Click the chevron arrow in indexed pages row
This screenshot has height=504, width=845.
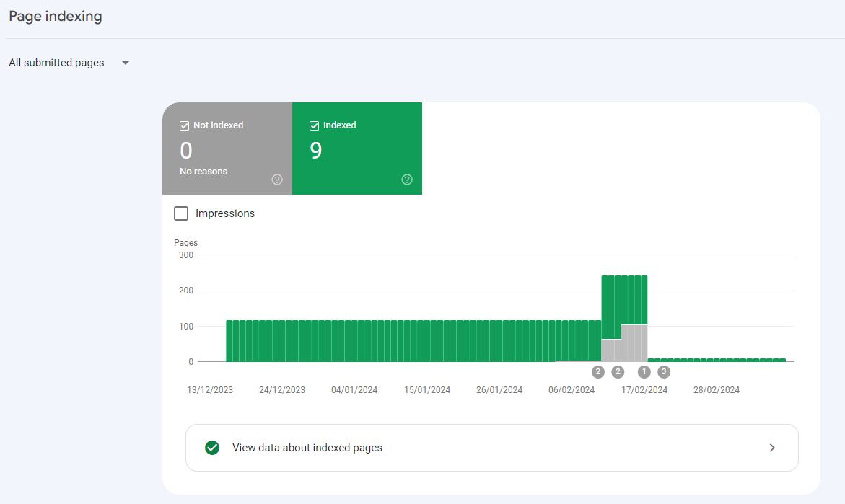click(772, 448)
